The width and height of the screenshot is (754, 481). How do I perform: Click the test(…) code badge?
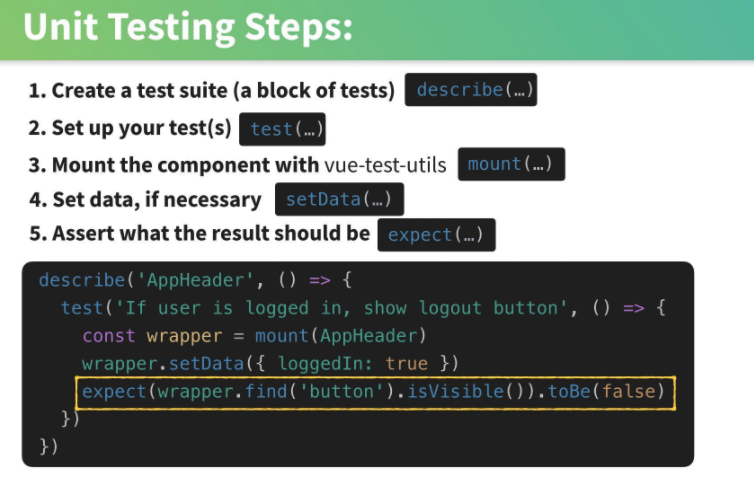[x=282, y=129]
